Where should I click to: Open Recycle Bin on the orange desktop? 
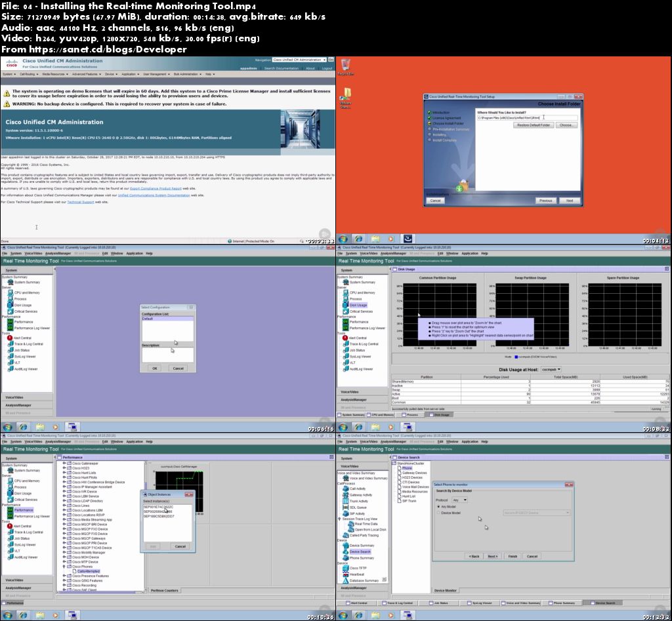(345, 67)
